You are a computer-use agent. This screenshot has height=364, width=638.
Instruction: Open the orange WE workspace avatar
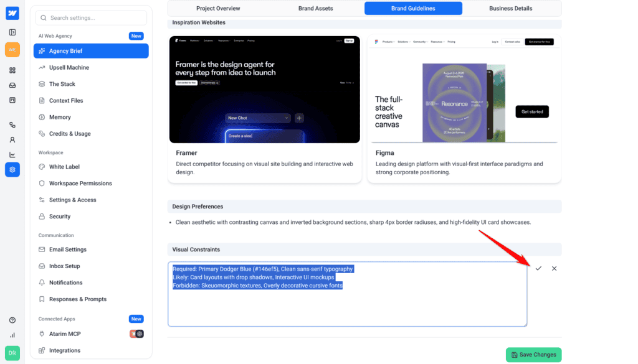(12, 50)
